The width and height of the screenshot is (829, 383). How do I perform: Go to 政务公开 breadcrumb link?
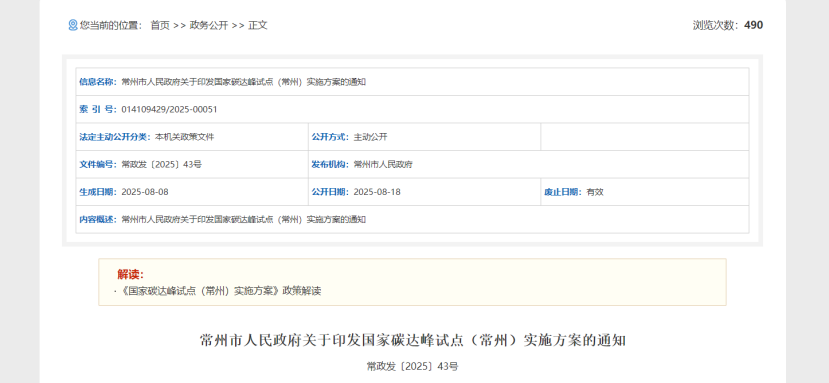208,25
